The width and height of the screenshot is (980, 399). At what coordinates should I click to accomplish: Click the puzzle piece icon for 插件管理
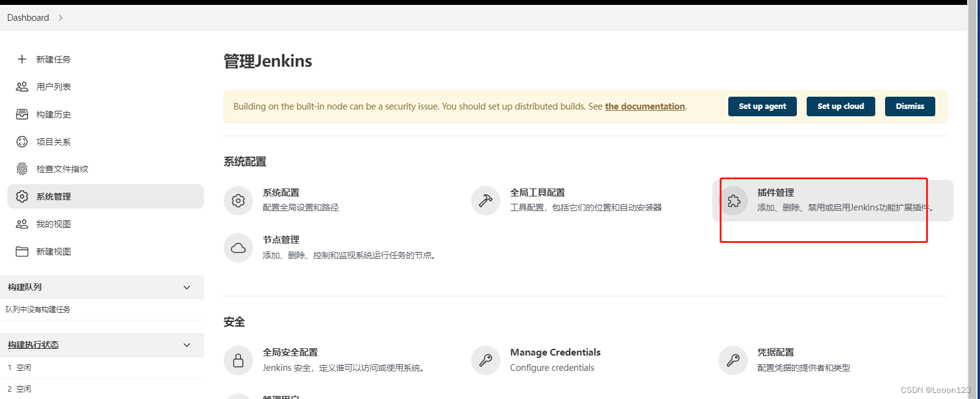[733, 201]
